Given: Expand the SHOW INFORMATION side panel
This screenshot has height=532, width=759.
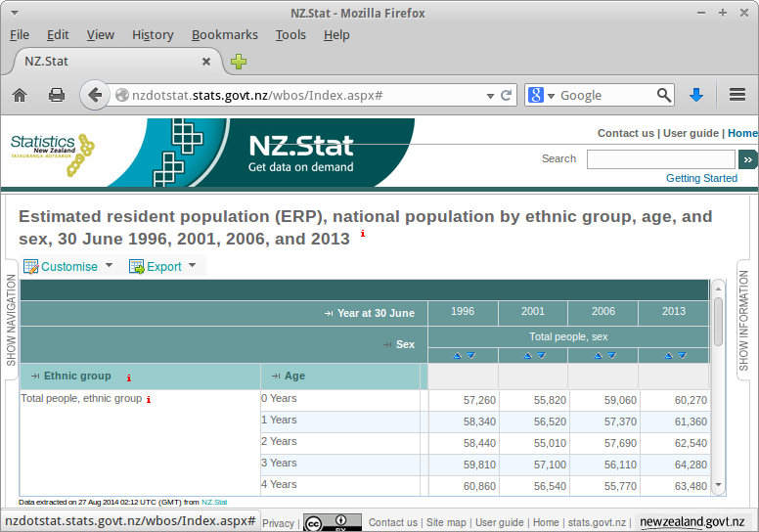Looking at the screenshot, I should pyautogui.click(x=744, y=320).
